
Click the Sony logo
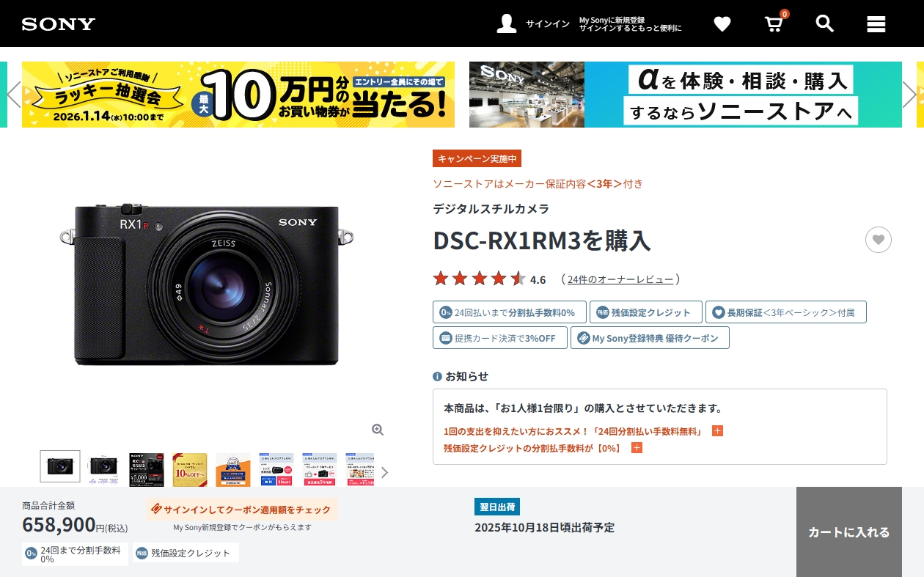tap(59, 24)
